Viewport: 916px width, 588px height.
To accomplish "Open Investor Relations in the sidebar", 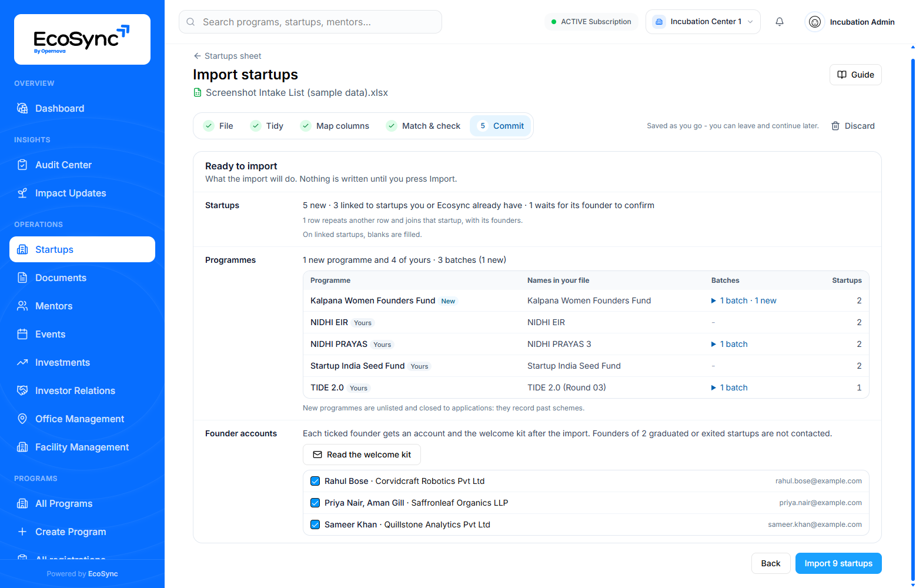I will pos(82,390).
